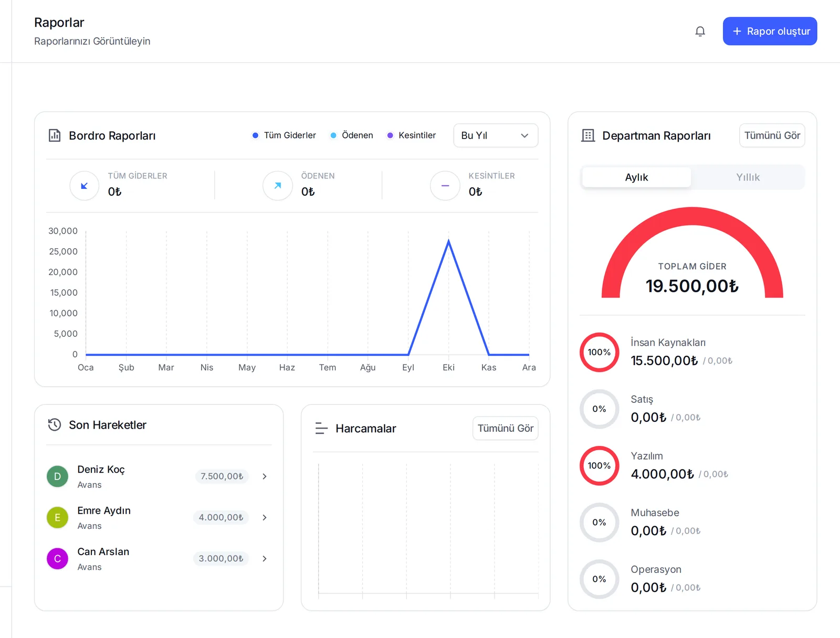Open the notifications bell

700,31
